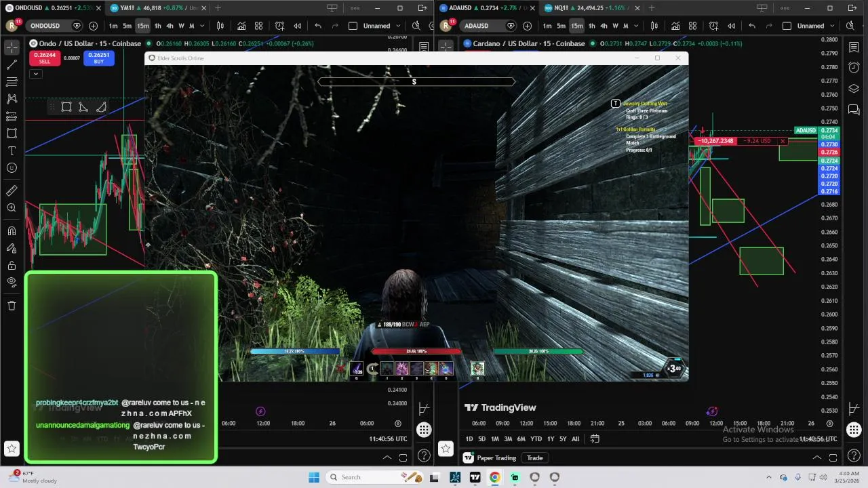Select the text annotation tool
868x488 pixels.
coord(12,150)
